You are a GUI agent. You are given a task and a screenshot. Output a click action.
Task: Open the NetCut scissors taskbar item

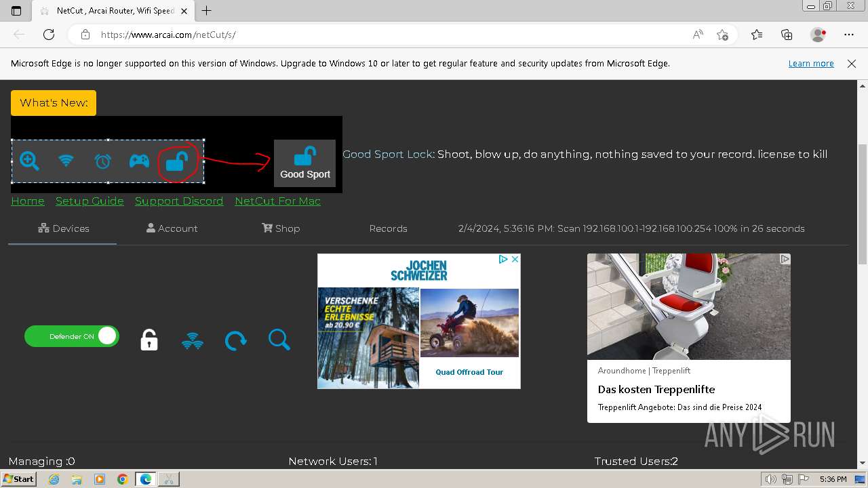point(169,479)
